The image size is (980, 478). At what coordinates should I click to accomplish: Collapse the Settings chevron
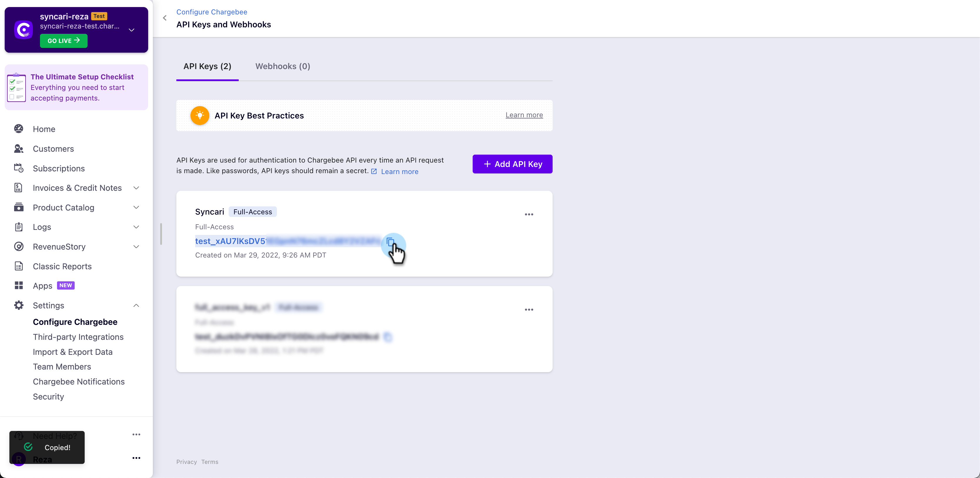click(x=136, y=306)
